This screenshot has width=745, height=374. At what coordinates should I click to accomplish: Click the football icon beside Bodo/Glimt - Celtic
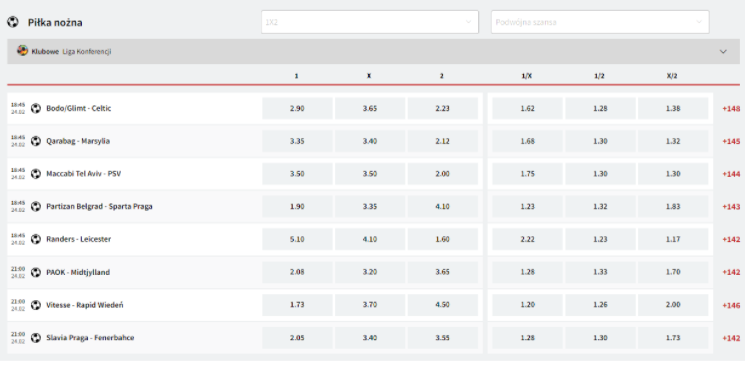pyautogui.click(x=36, y=108)
